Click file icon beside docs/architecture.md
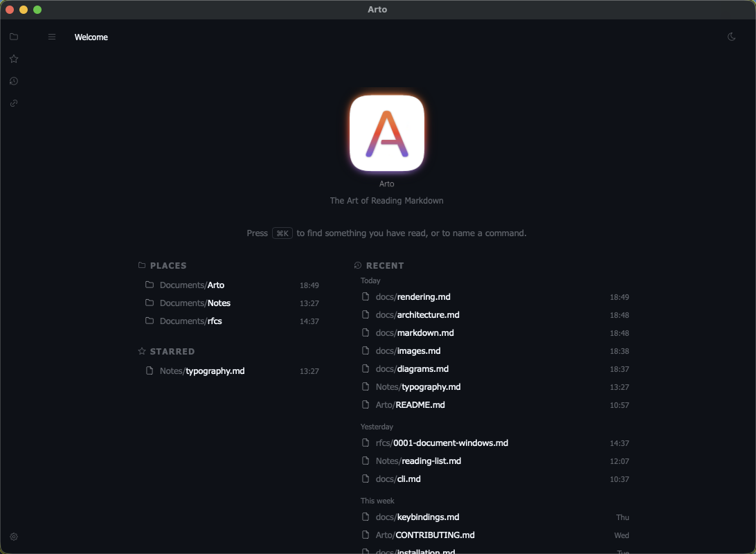 [x=366, y=314]
